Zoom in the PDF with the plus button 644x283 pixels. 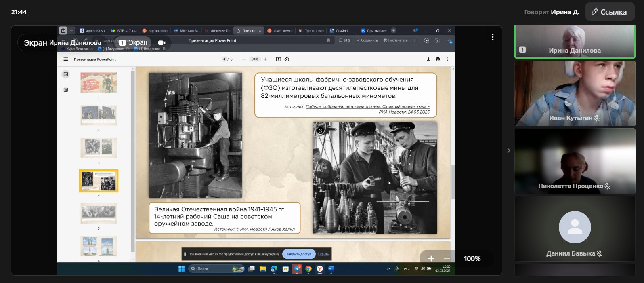(x=266, y=59)
